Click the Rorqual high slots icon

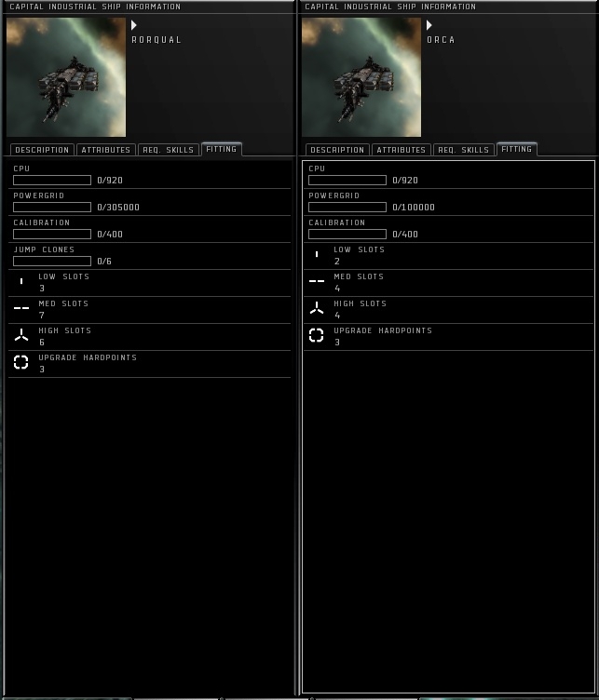point(21,335)
